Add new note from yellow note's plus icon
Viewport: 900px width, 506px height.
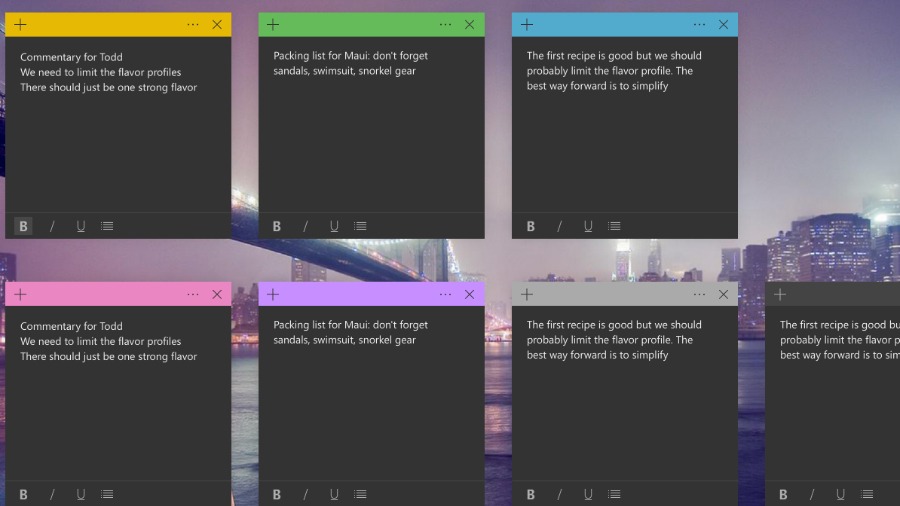click(20, 25)
